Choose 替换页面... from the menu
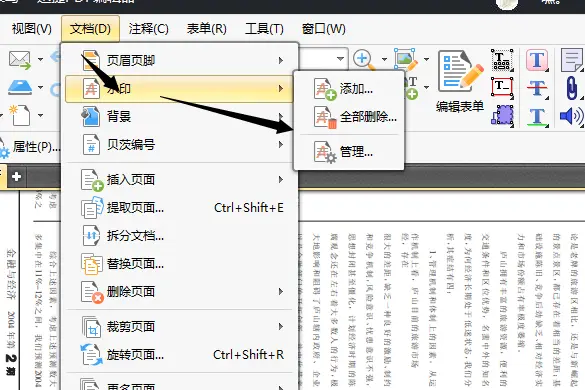The image size is (585, 390). point(178,263)
